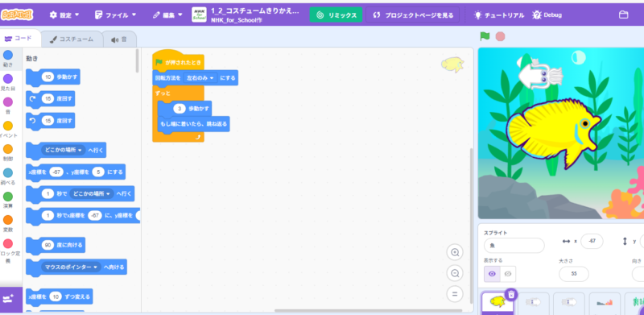The image size is (644, 315).
Task: Click the 10 歩動かす palette block
Action: pos(53,77)
